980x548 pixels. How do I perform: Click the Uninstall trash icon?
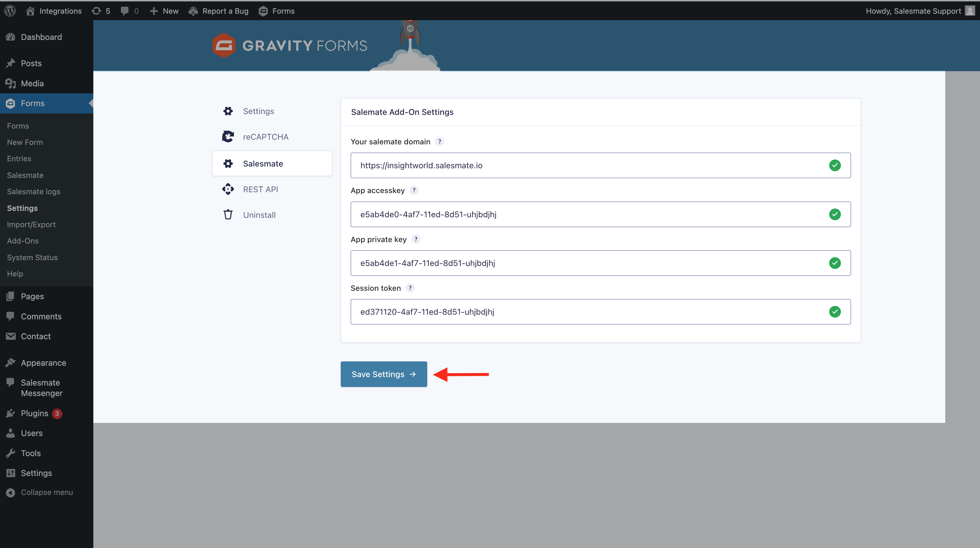[x=228, y=214]
